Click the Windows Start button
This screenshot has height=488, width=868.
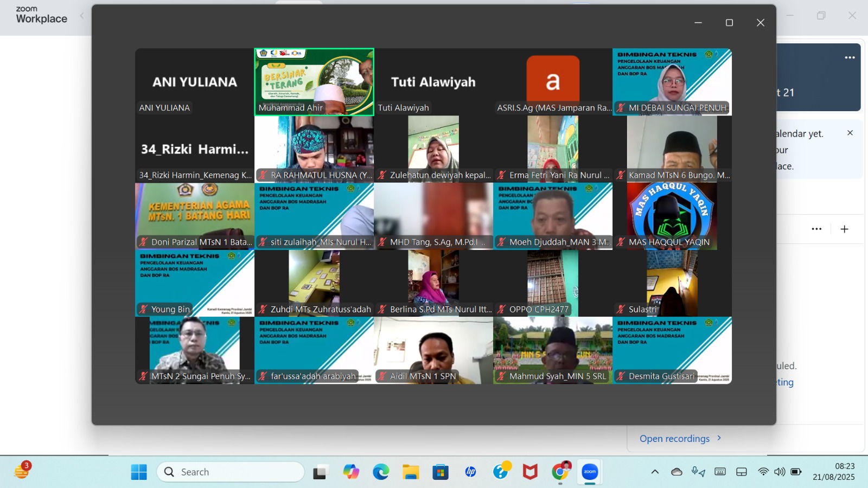[139, 472]
